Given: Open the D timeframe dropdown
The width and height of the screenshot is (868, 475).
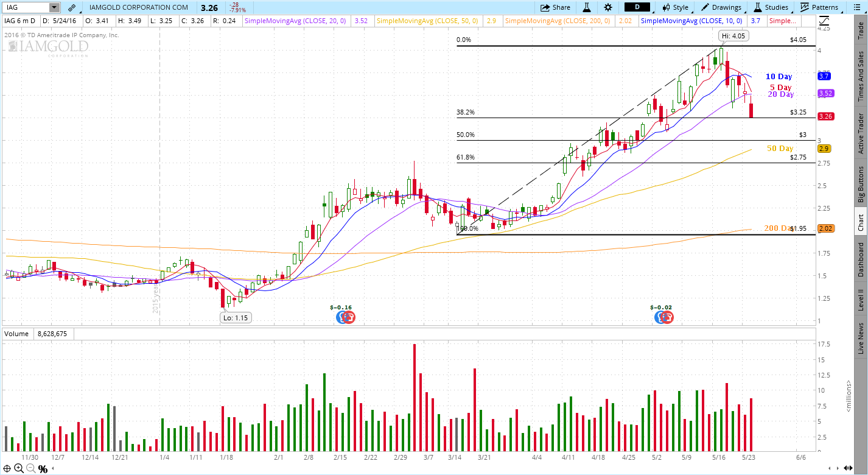Looking at the screenshot, I should tap(637, 7).
